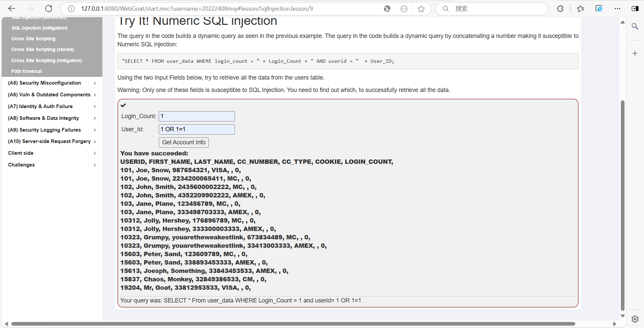Click the 'Your query was' result line
Image resolution: width=644 pixels, height=328 pixels.
[x=241, y=300]
